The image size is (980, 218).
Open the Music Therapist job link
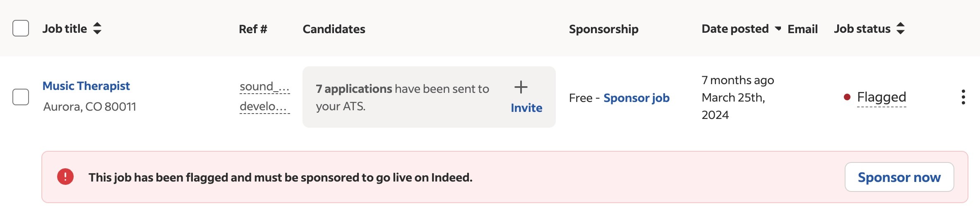86,86
